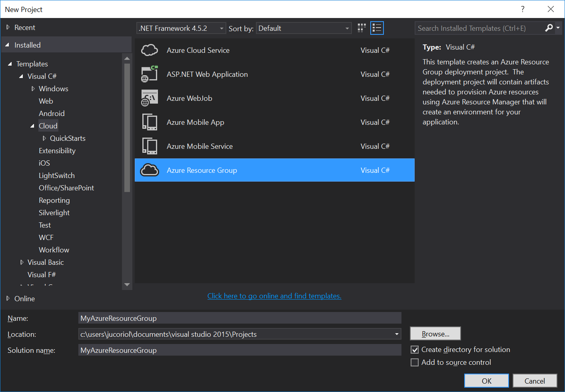Collapse the Cloud tree node
The image size is (565, 392).
pyautogui.click(x=32, y=126)
